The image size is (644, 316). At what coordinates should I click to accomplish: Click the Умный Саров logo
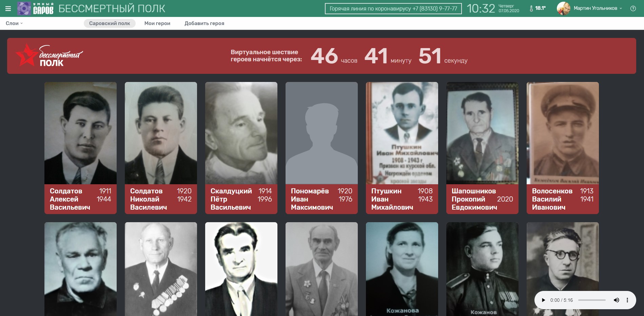(x=36, y=8)
